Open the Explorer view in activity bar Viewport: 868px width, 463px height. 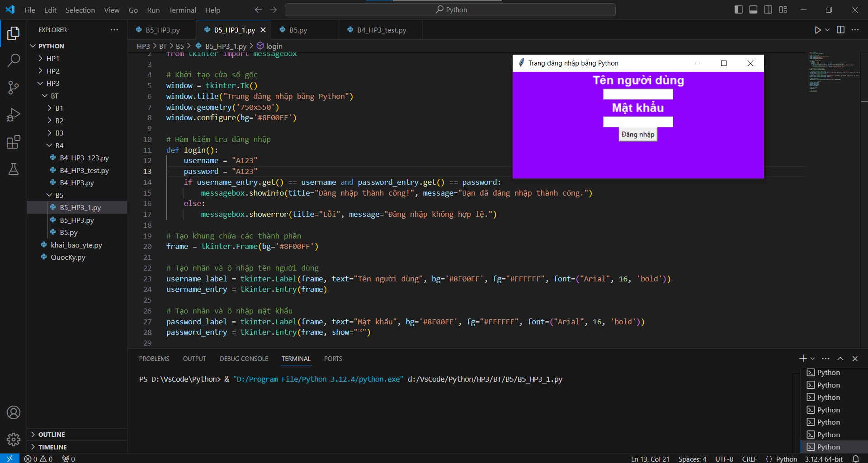pos(14,33)
